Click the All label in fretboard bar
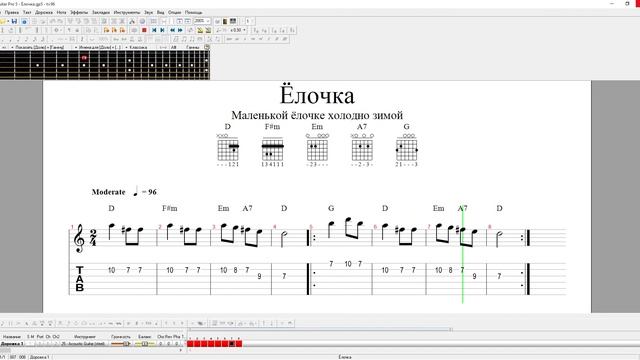The width and height of the screenshot is (640, 360). 173,47
